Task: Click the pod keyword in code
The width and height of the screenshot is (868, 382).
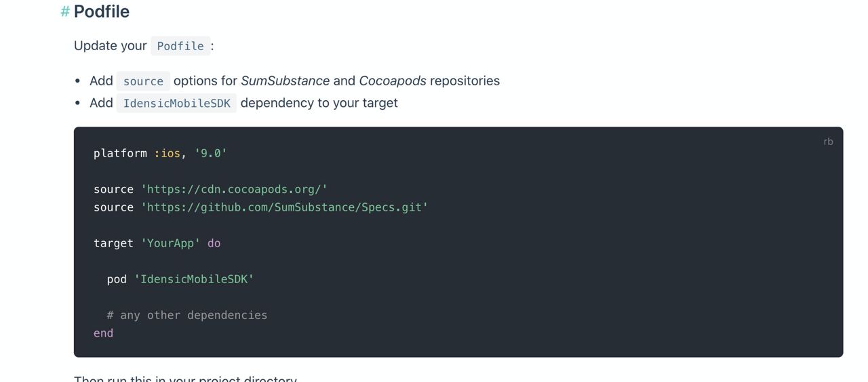Action: point(117,279)
